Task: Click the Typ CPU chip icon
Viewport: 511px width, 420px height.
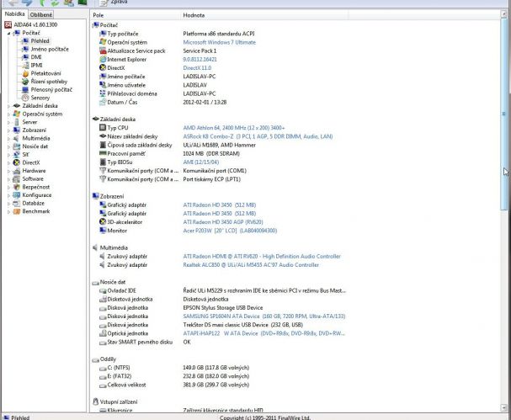Action: point(103,128)
